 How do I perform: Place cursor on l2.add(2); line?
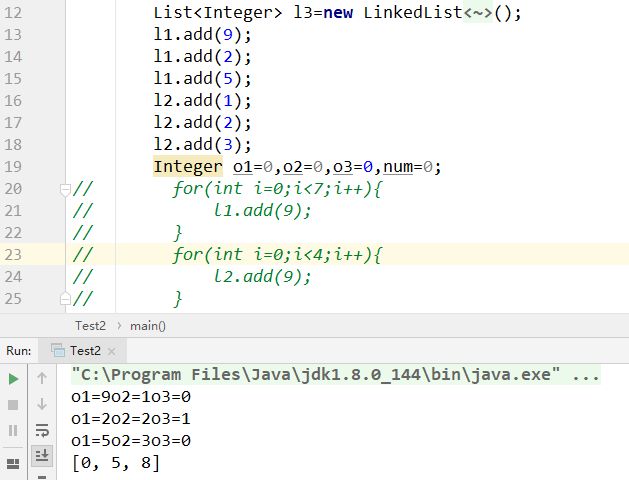[203, 123]
